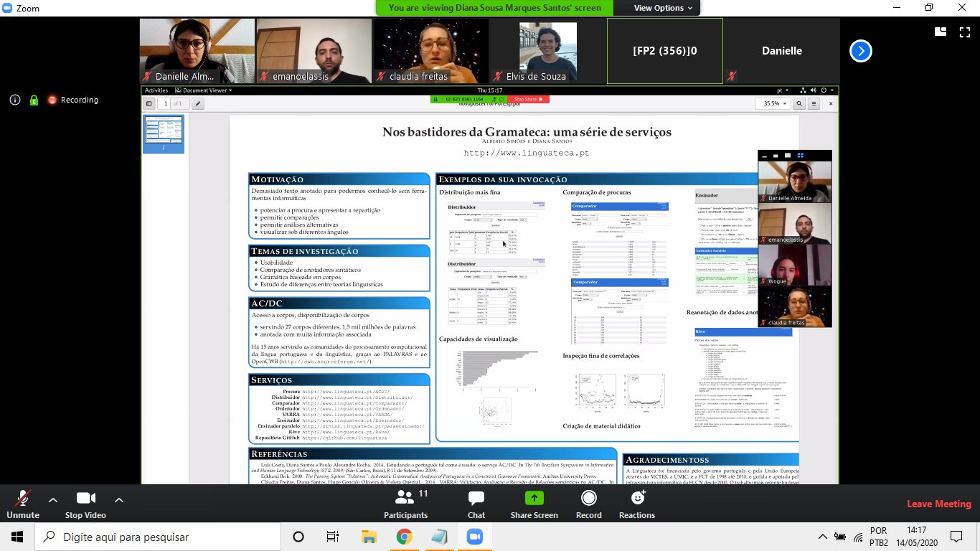Click the meeting info icon
Viewport: 980px width, 551px height.
[x=15, y=100]
